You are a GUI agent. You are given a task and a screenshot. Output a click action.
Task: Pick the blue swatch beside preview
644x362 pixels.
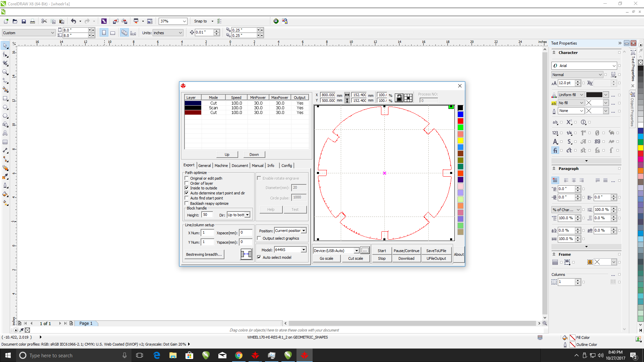pos(461,114)
